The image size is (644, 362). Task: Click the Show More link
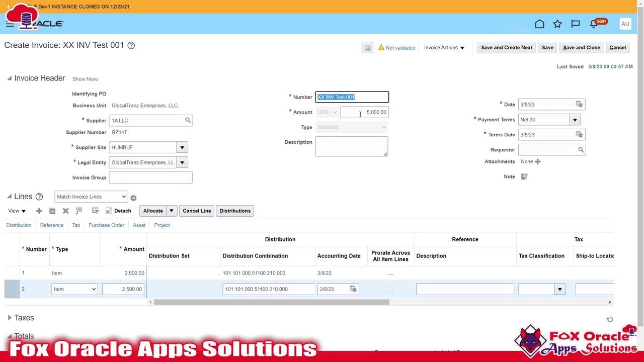85,79
